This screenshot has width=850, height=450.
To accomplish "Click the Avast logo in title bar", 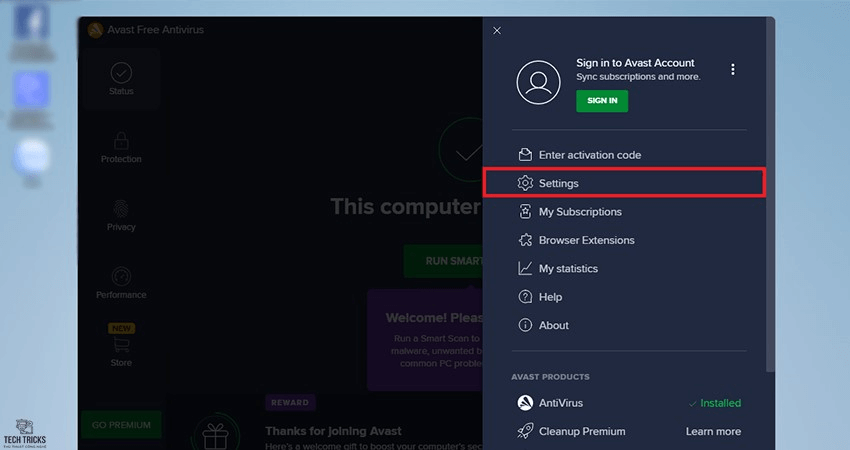I will click(95, 30).
